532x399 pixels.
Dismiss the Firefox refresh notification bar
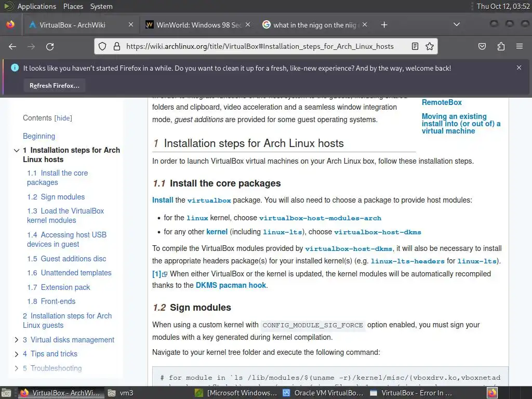[519, 68]
